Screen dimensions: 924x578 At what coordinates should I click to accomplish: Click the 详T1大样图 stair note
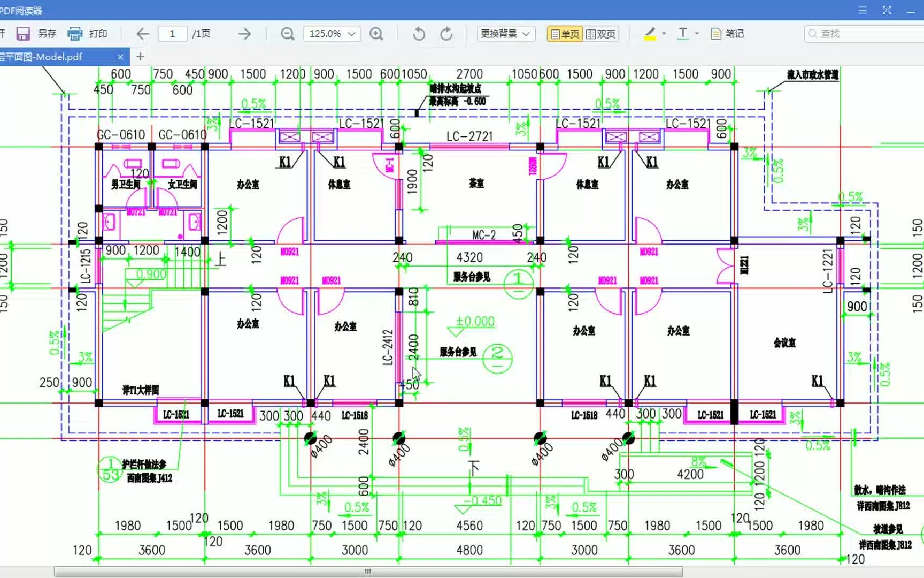141,390
